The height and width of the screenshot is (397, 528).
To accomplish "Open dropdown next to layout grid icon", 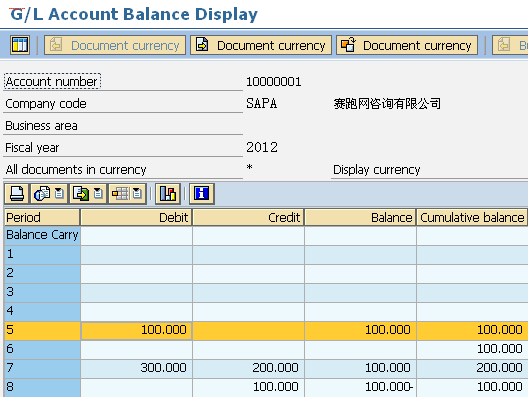I will [137, 194].
